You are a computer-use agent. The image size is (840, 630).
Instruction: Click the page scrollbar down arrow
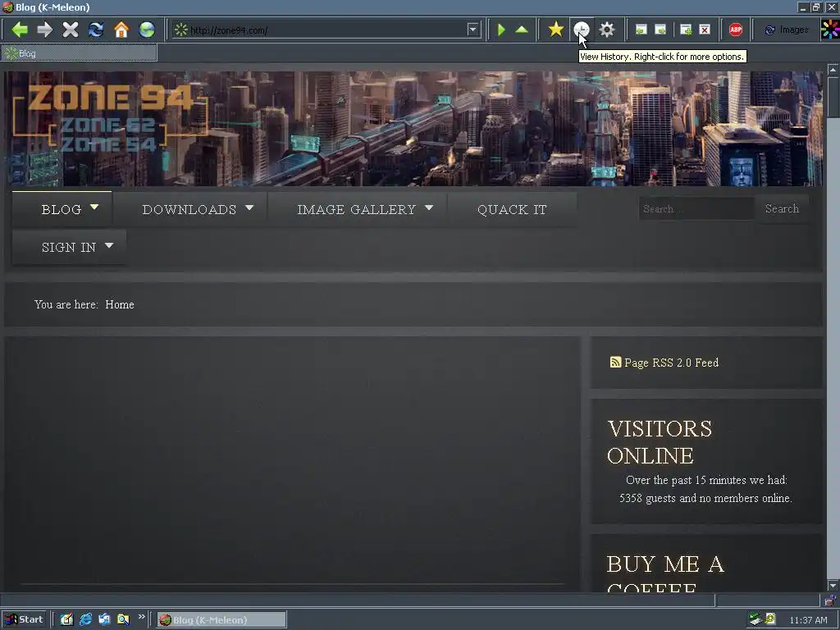click(x=833, y=586)
